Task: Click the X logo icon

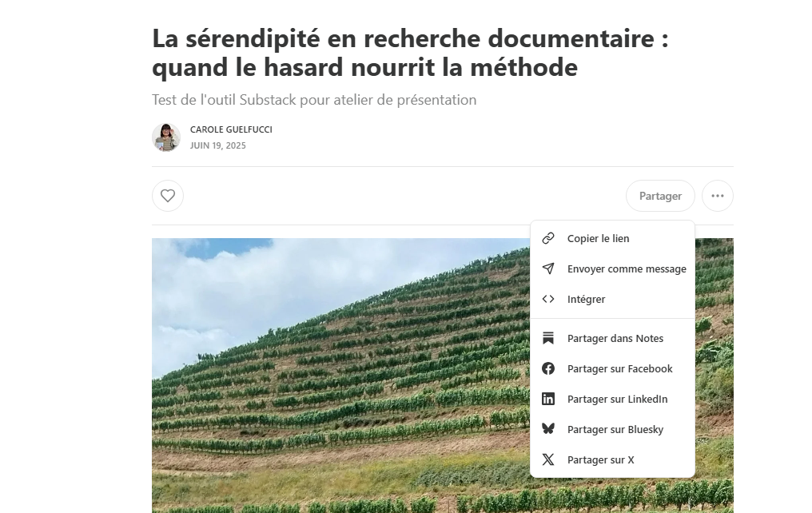Action: tap(548, 459)
